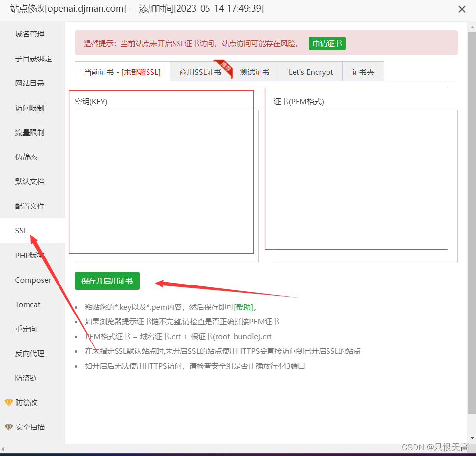Select the 当前证书 - [未部署SSL] tab
The height and width of the screenshot is (456, 476).
[121, 72]
